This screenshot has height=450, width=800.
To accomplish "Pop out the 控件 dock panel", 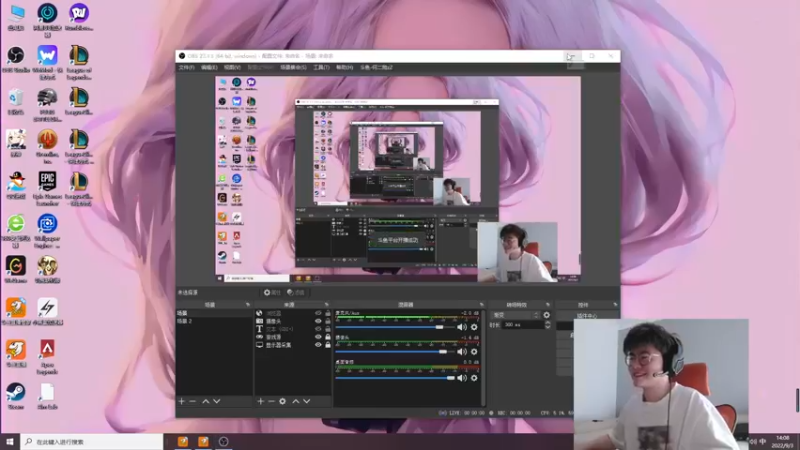I will (x=615, y=305).
